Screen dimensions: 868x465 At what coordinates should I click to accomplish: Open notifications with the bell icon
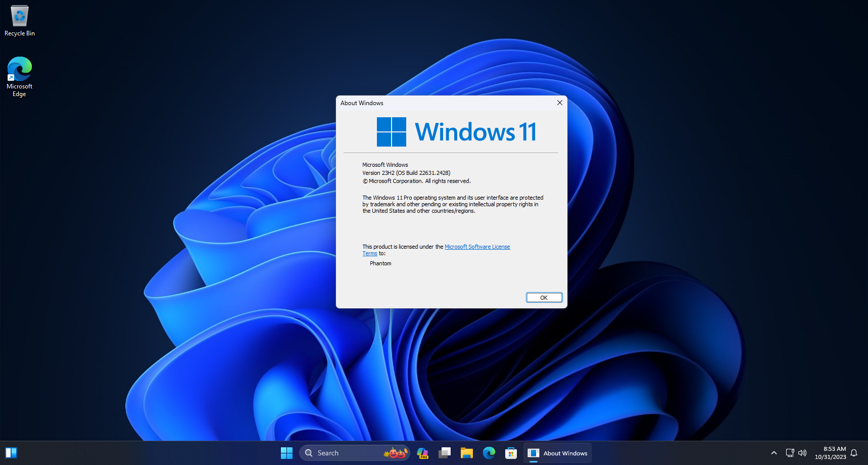854,453
